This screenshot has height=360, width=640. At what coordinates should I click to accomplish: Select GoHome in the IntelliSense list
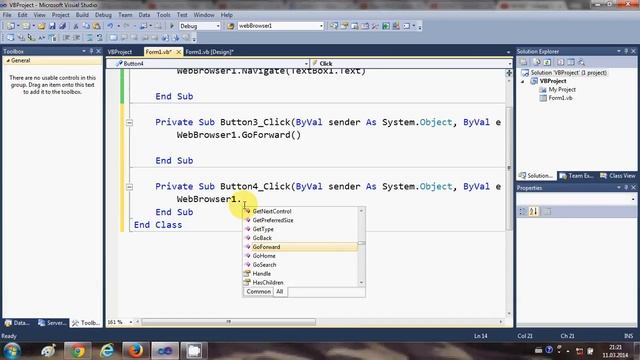[x=300, y=256]
